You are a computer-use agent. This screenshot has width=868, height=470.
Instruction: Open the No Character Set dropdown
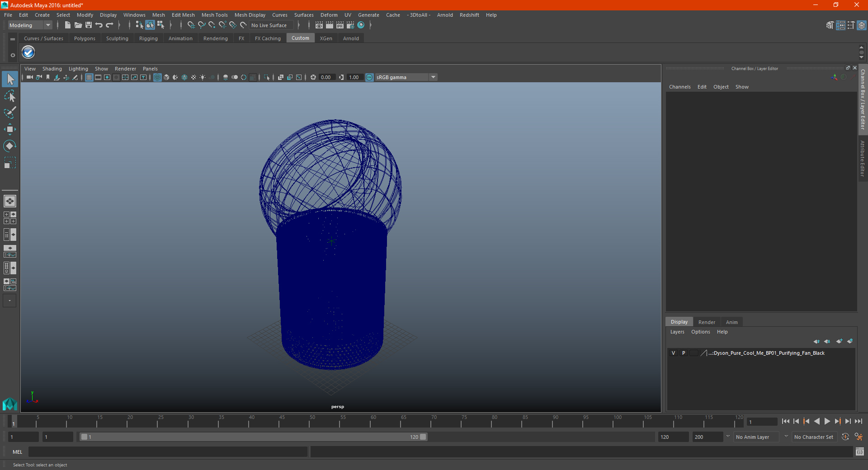tap(814, 437)
